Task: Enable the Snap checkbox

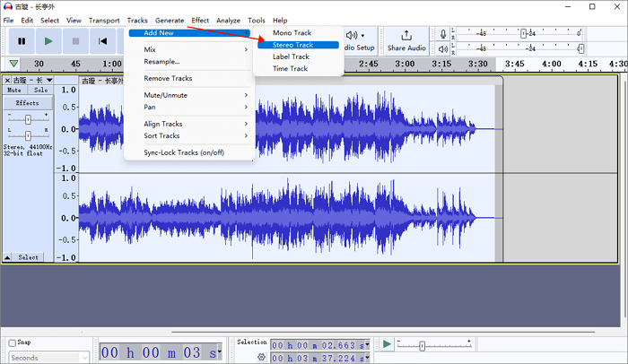Action: point(13,342)
